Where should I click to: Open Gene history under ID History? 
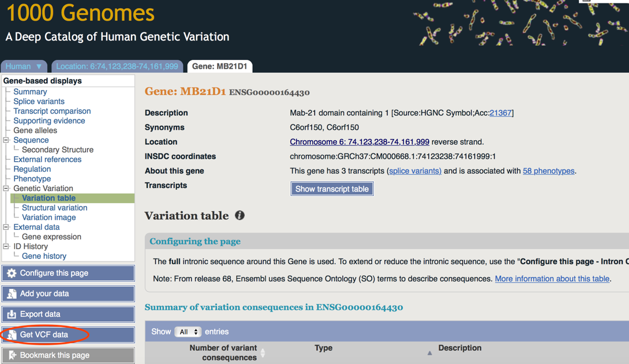tap(44, 256)
